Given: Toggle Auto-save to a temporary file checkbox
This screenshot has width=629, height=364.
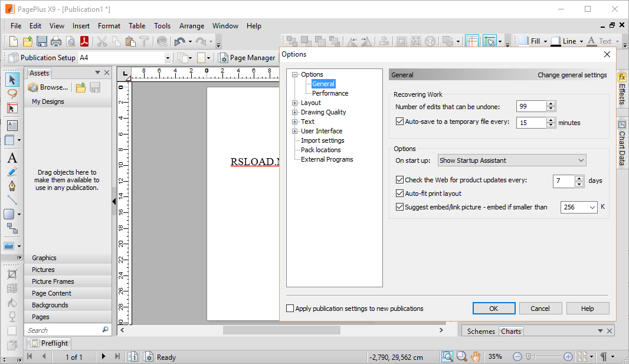Looking at the screenshot, I should tap(399, 121).
